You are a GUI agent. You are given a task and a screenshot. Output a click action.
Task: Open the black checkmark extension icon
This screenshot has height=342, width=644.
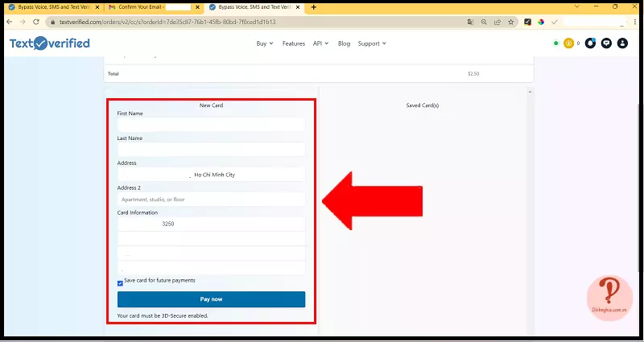click(x=528, y=23)
